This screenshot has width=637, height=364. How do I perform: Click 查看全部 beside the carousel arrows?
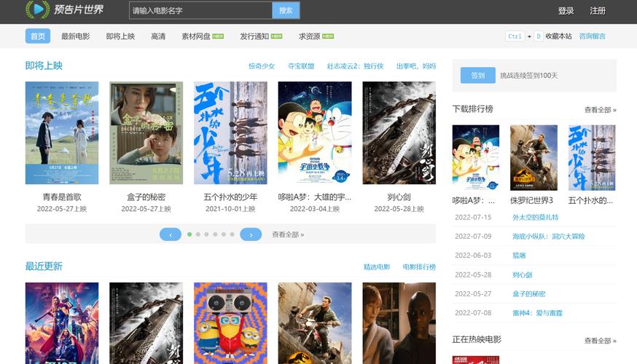tap(288, 234)
